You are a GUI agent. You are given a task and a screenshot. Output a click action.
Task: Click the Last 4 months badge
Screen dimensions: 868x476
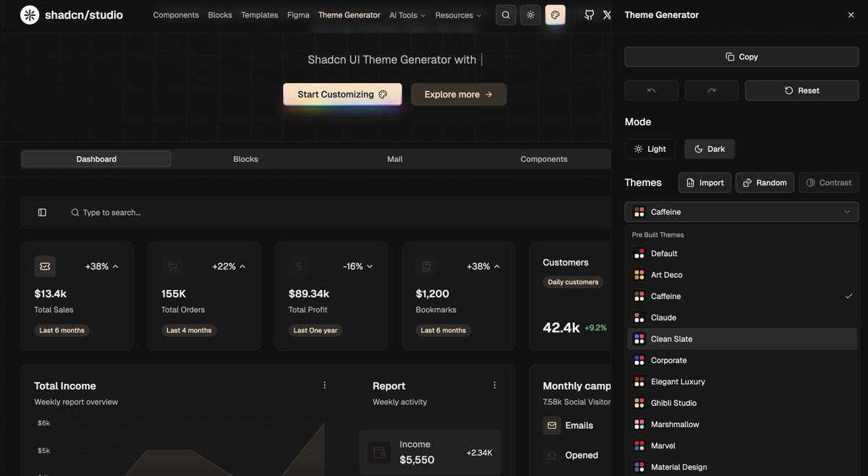pyautogui.click(x=189, y=330)
